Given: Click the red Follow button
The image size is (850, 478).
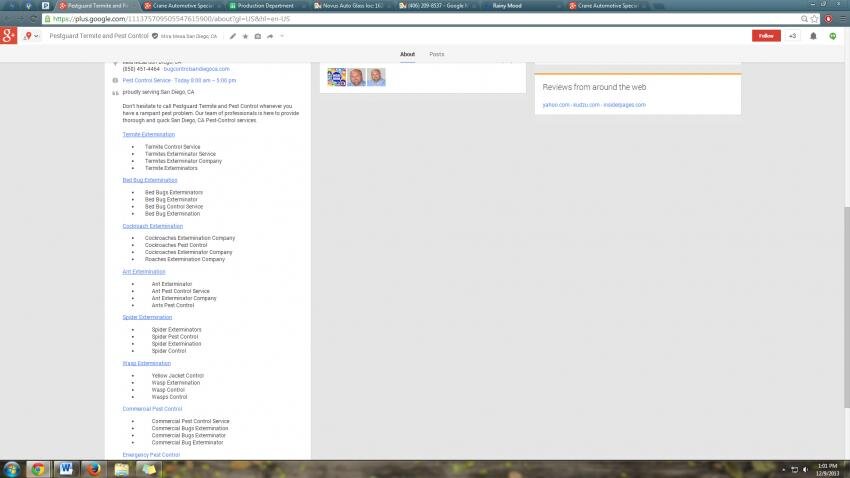Looking at the screenshot, I should click(x=766, y=36).
